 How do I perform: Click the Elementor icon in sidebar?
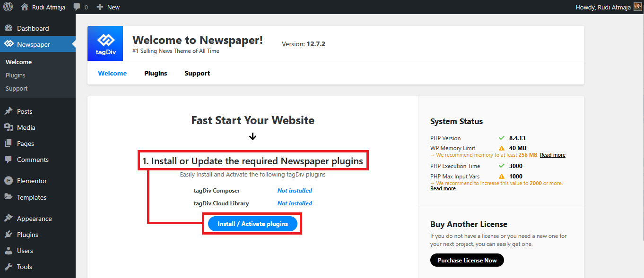pyautogui.click(x=9, y=181)
